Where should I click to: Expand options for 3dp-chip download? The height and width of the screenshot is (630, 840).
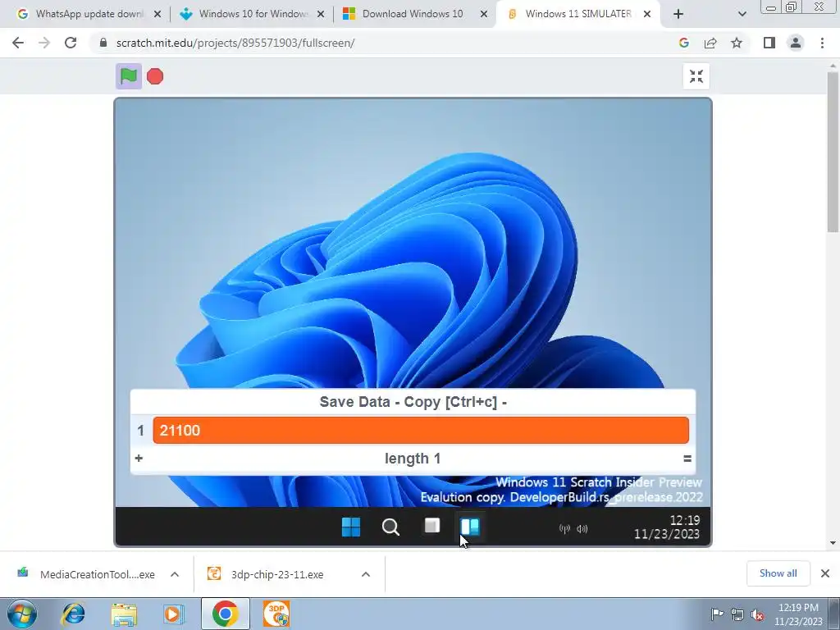366,574
